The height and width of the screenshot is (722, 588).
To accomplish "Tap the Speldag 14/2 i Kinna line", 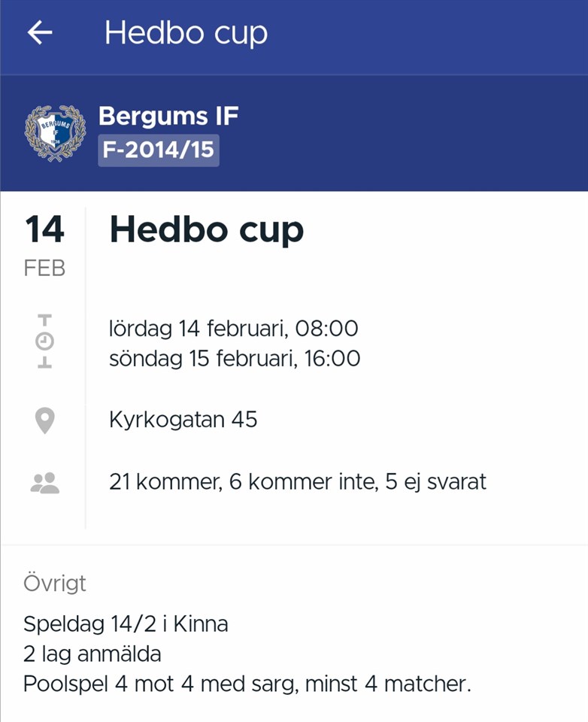I will 126,624.
